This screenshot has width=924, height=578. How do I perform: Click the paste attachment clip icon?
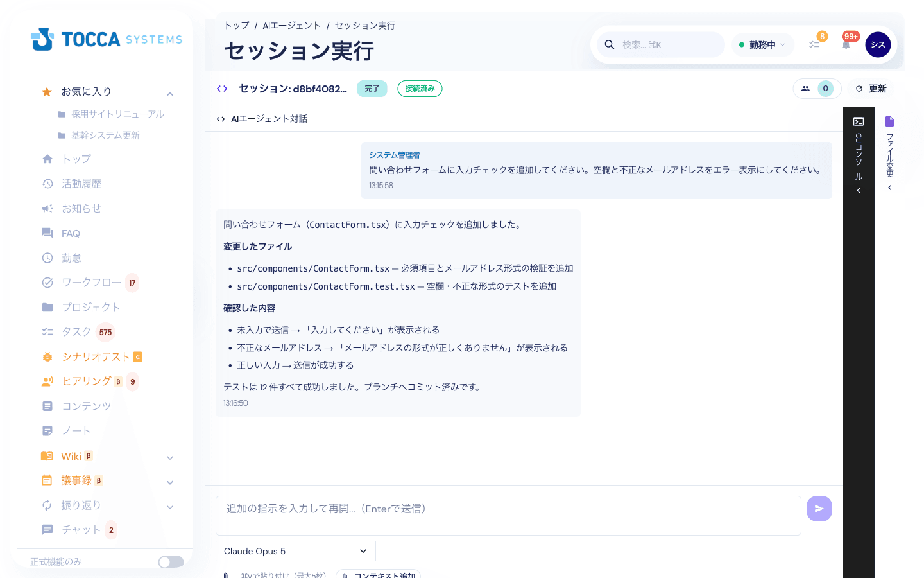(226, 575)
